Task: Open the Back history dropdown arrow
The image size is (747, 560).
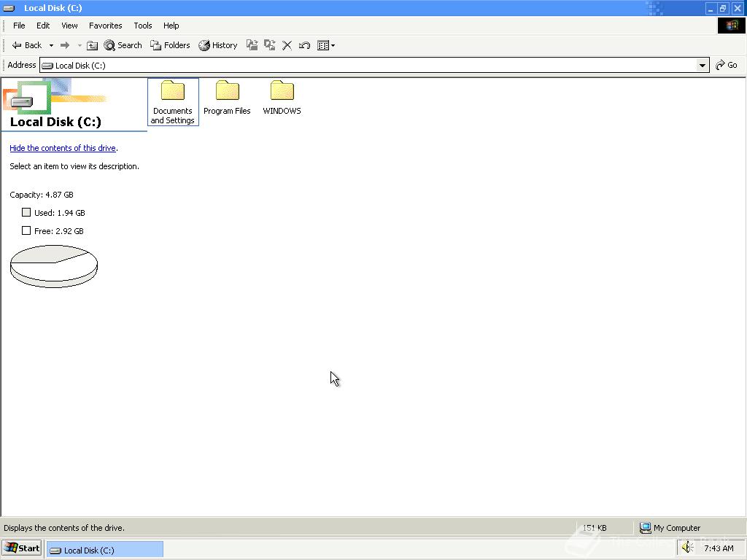Action: point(51,46)
